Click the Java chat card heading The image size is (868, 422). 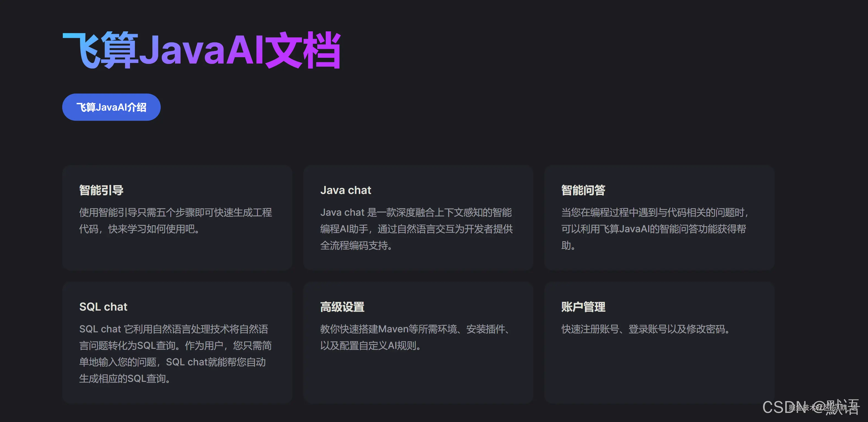point(346,190)
